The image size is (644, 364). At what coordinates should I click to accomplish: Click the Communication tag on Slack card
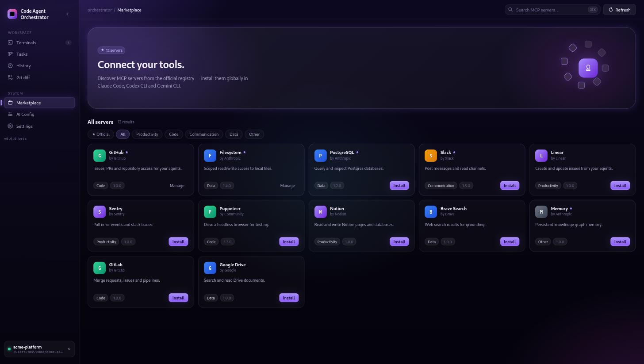tap(441, 185)
